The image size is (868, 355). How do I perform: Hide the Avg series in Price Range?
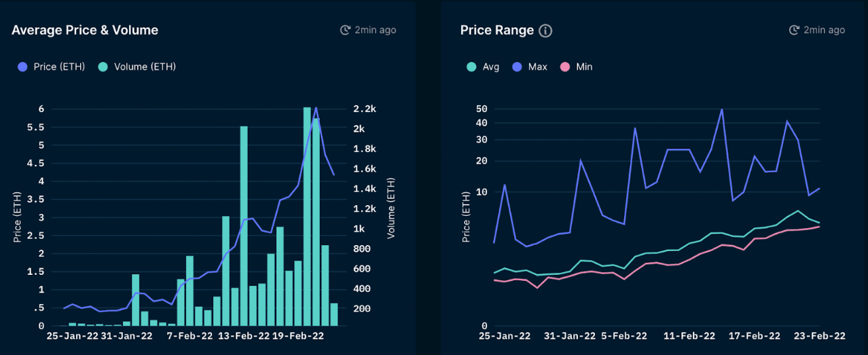point(483,67)
